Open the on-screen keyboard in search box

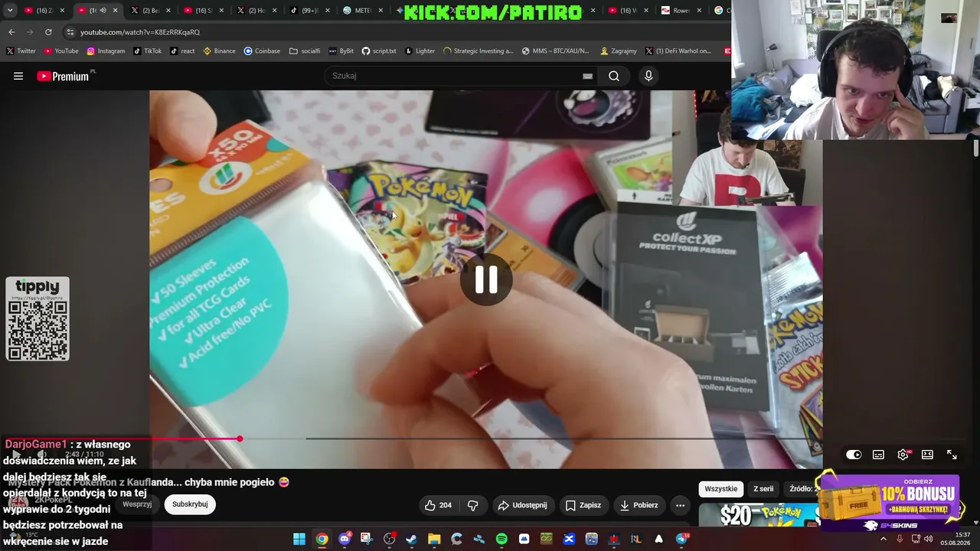pyautogui.click(x=587, y=76)
